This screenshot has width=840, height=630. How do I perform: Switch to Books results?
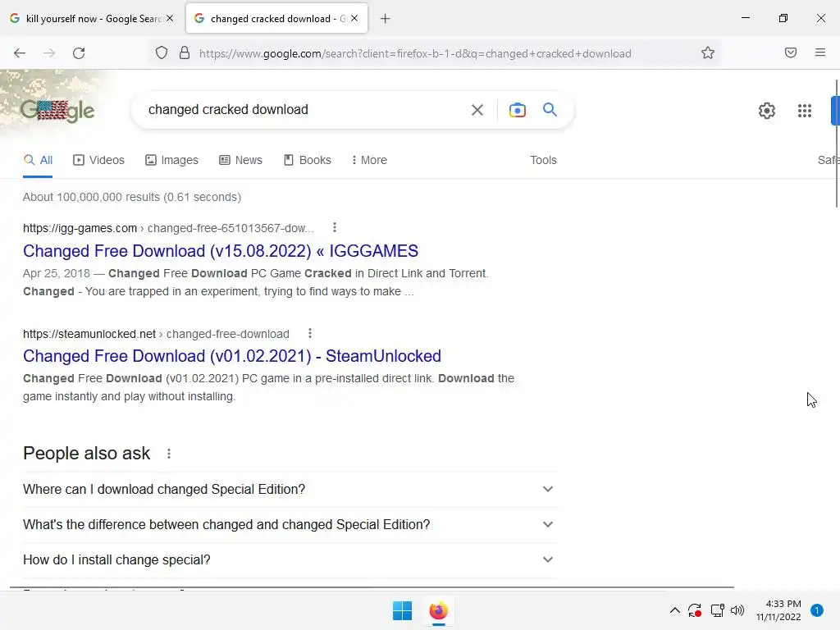[307, 160]
